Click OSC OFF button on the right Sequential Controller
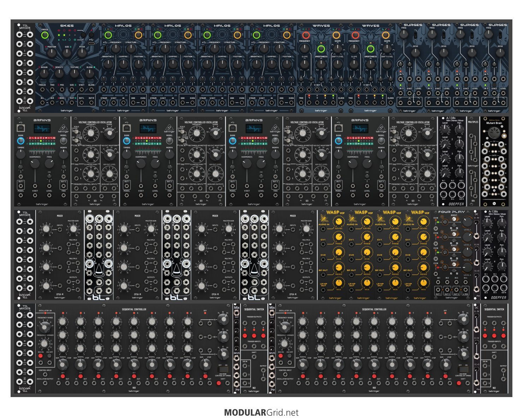The image size is (523, 420). click(290, 356)
